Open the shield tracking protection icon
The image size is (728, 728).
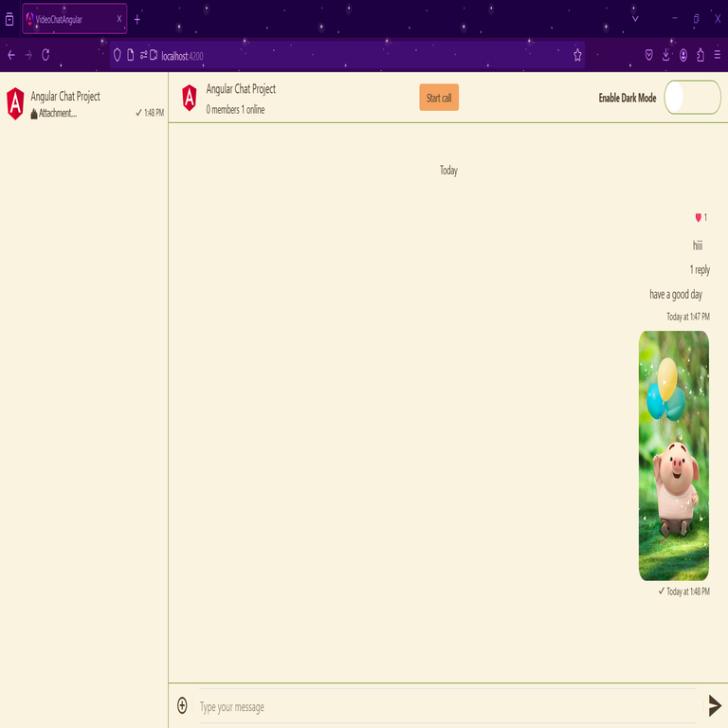(117, 55)
